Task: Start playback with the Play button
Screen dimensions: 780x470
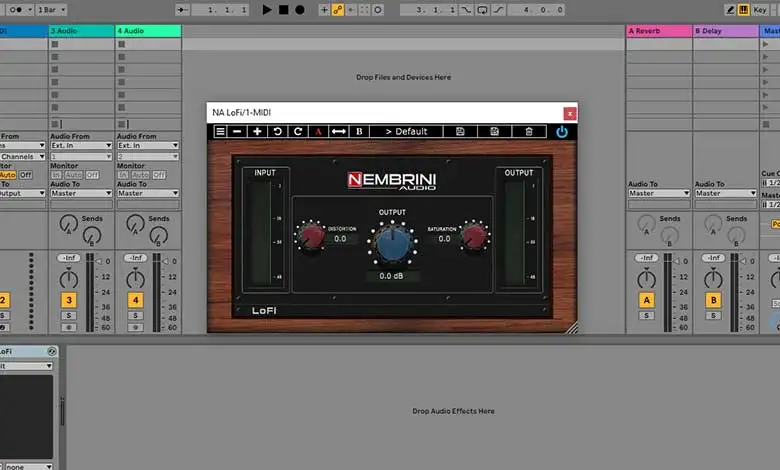Action: 267,9
